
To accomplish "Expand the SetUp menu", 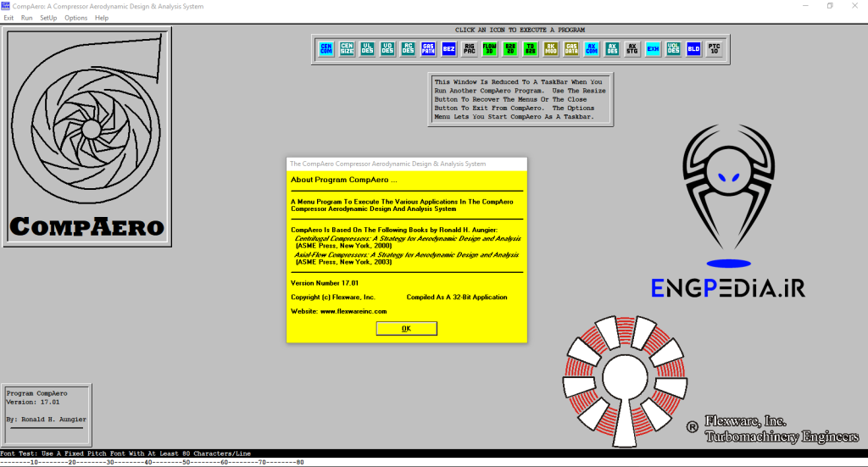I will point(48,18).
